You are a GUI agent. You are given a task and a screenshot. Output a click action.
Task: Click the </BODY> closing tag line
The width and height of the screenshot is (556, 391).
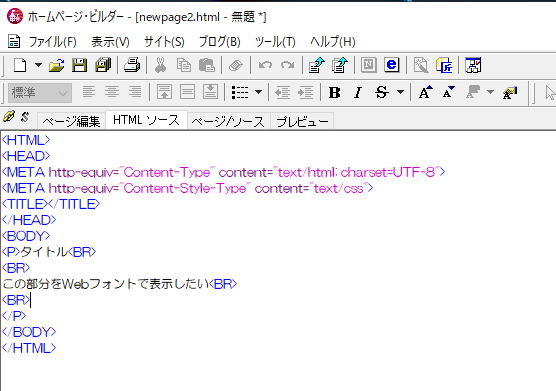tap(29, 331)
